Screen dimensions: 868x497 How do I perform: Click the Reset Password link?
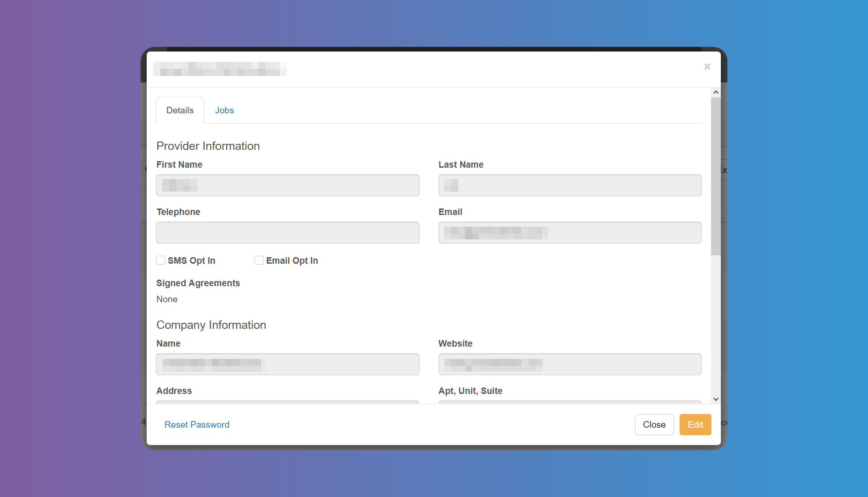[197, 424]
